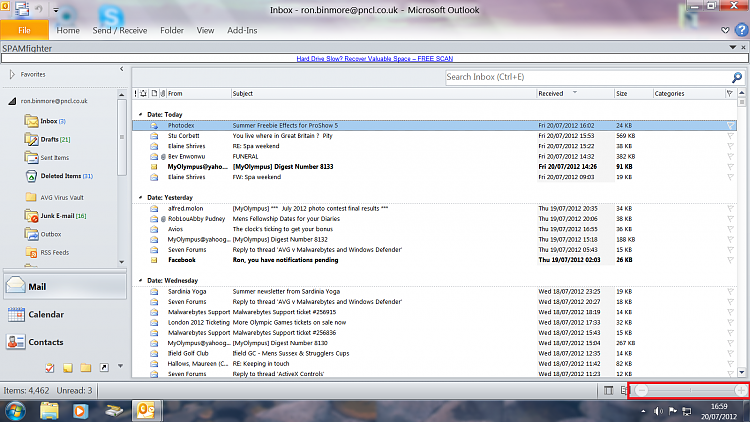Open Tasks via the checkmark icon

(x=50, y=367)
